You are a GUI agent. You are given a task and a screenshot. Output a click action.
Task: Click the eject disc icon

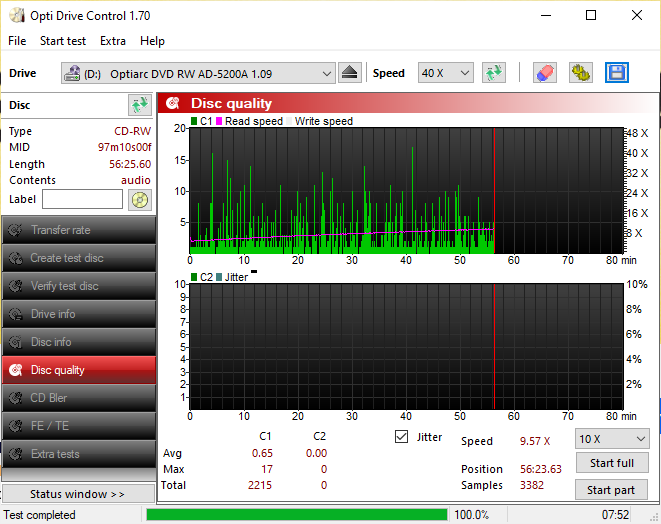pyautogui.click(x=349, y=73)
